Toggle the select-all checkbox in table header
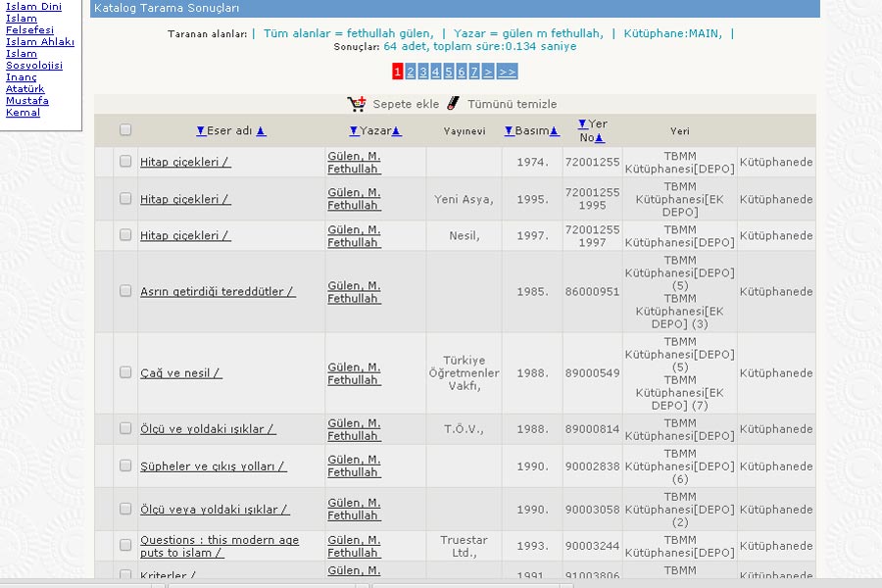Viewport: 882px width, 588px height. 125,129
